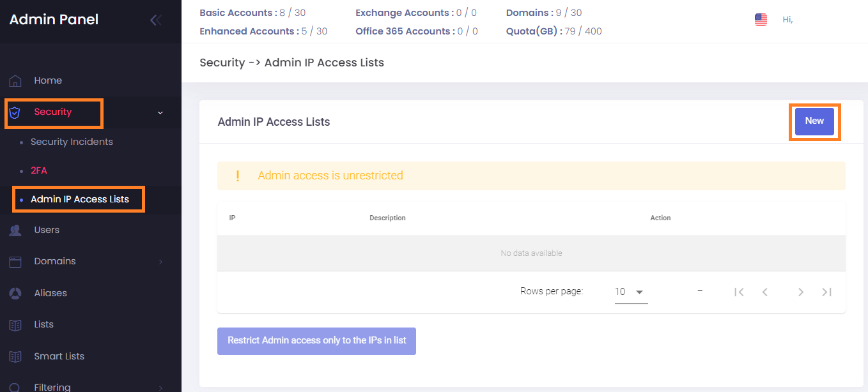Collapse the sidebar with the double-chevron icon
This screenshot has height=392, width=868.
(155, 19)
